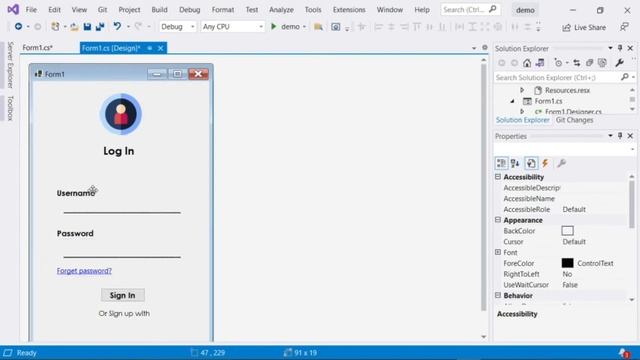
Task: Open the Extensions menu
Action: coord(349,9)
